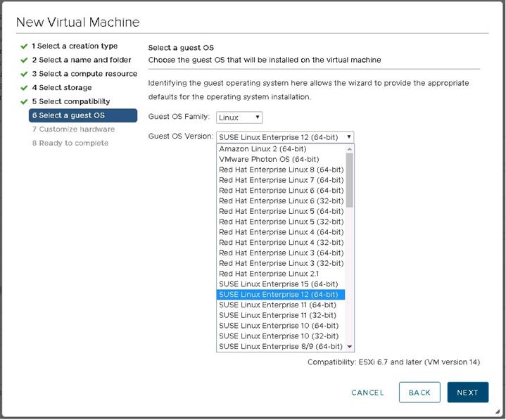
Task: Choose SUSE Linux Enterprise 15 (64-bit)
Action: pos(281,284)
